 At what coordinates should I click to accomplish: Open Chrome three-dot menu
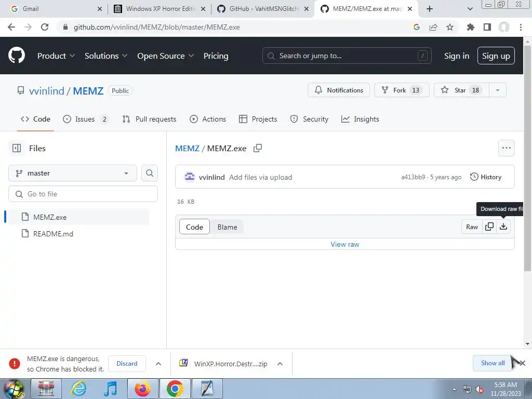(521, 27)
